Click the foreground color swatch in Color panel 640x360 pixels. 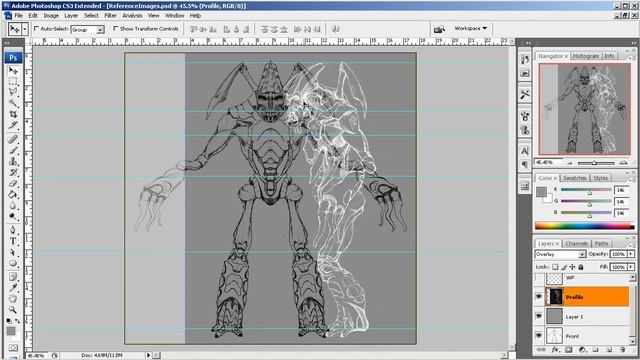coord(541,192)
